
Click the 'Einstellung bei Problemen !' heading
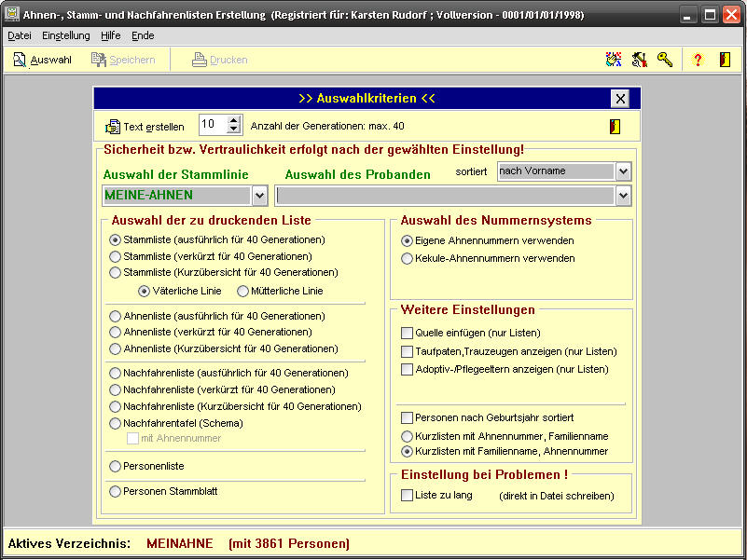(485, 474)
